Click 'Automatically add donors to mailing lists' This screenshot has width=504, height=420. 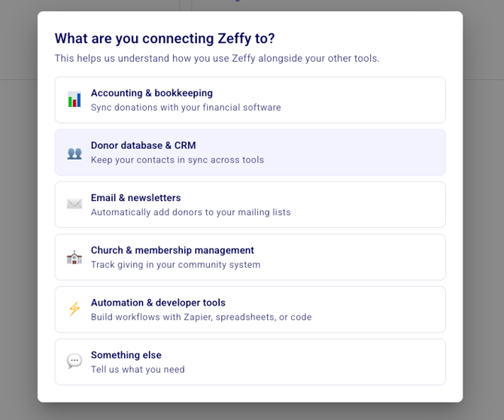coord(190,212)
